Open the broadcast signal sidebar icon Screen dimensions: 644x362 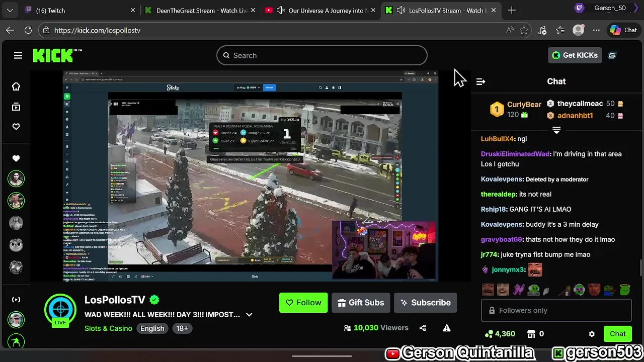pyautogui.click(x=16, y=300)
